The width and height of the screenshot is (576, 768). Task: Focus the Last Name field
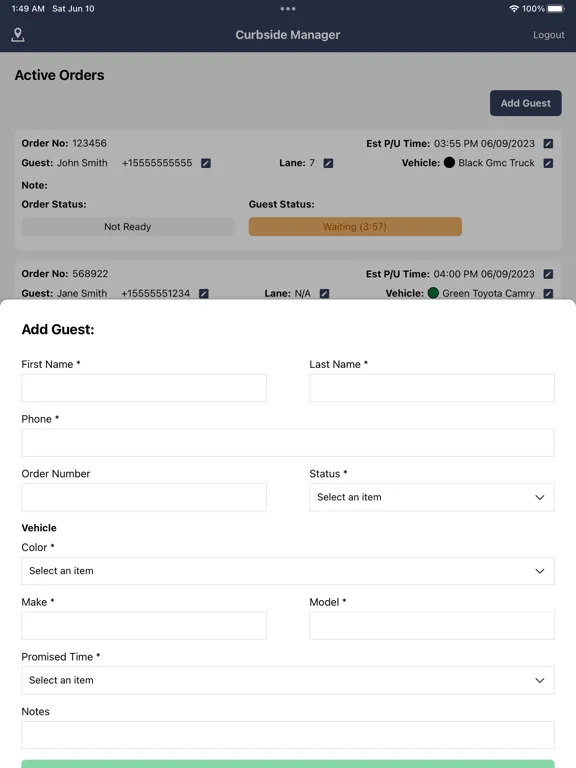click(x=432, y=388)
